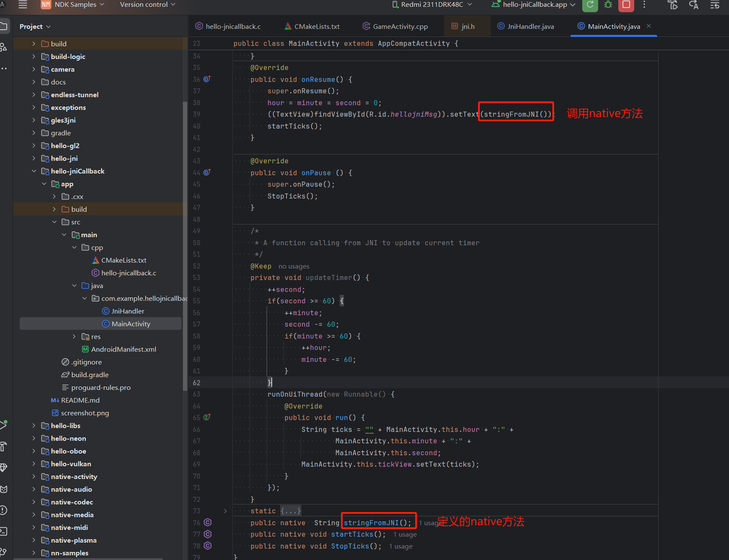Click override gutter icon beside onResume

(x=207, y=79)
